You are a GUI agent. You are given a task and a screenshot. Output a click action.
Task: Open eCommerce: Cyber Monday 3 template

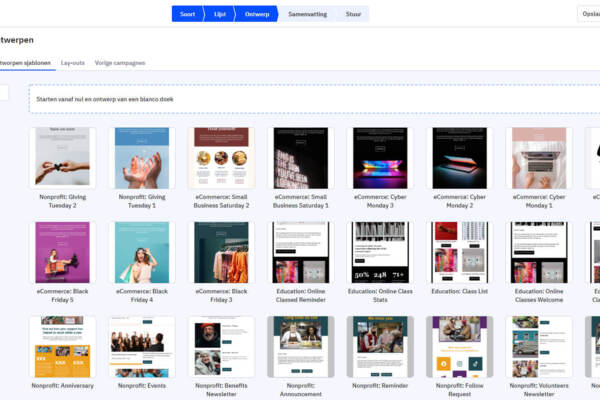379,158
